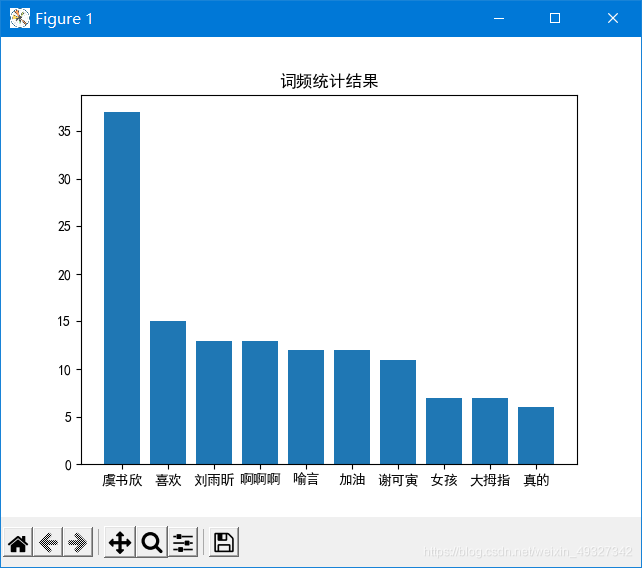Click the y-axis tick label 35

click(64, 131)
